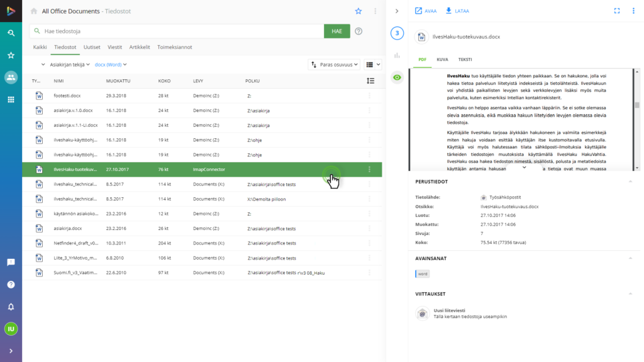Click Word icon of asiakirja.docx row
644x362 pixels.
pos(39,229)
